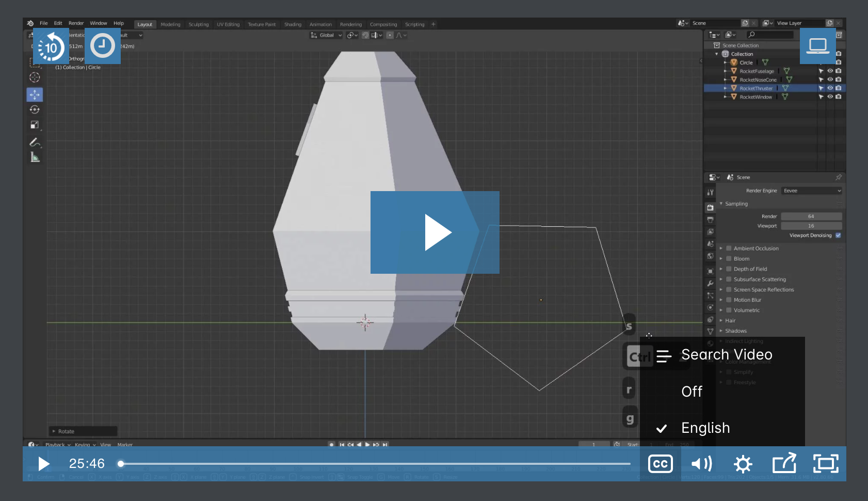Open the Physics properties tab
The height and width of the screenshot is (501, 868).
(x=711, y=307)
